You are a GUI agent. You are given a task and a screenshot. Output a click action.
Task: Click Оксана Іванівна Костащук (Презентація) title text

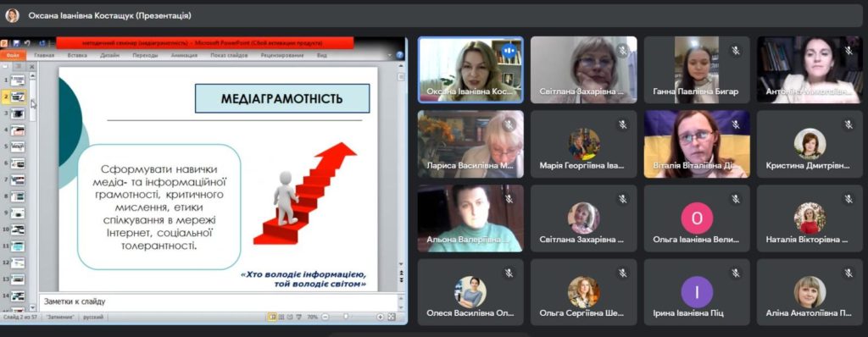point(109,15)
